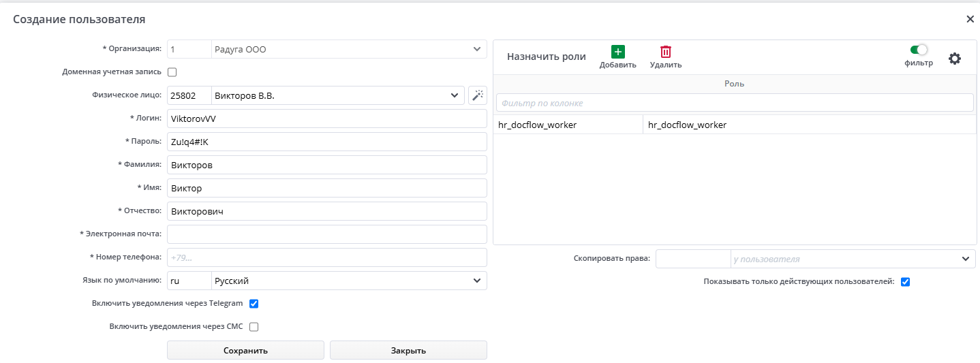This screenshot has height=363, width=980.
Task: Open roles table settings gear
Action: (x=955, y=59)
